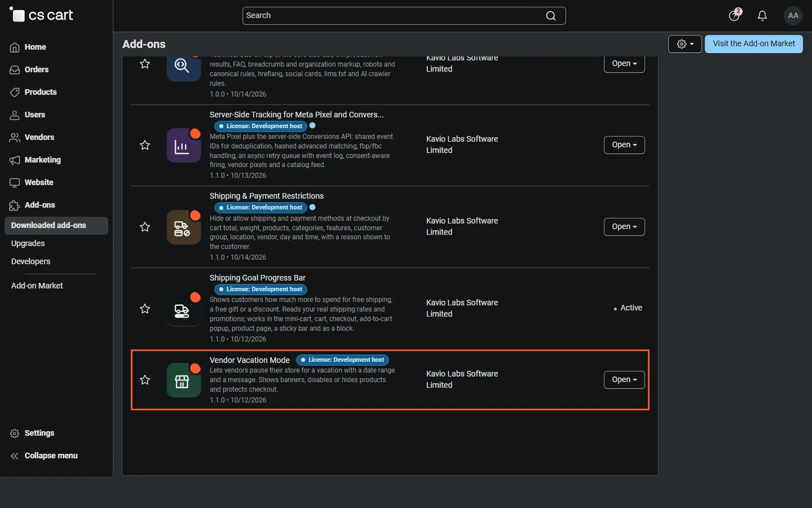Open Server-Side Tracking for Meta Pixel title link
The width and height of the screenshot is (812, 508).
pos(297,115)
